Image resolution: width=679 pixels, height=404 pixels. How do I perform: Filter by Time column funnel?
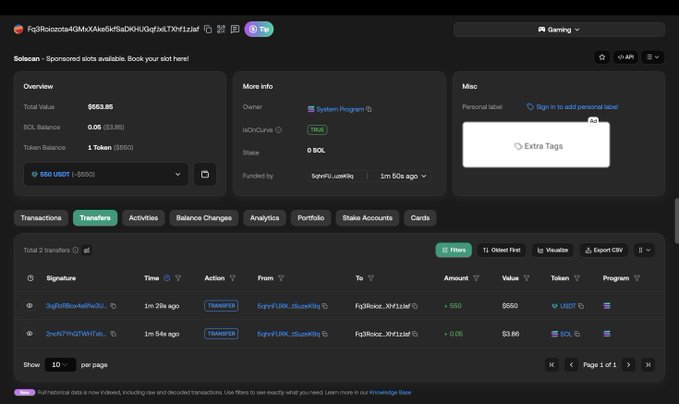tap(178, 278)
